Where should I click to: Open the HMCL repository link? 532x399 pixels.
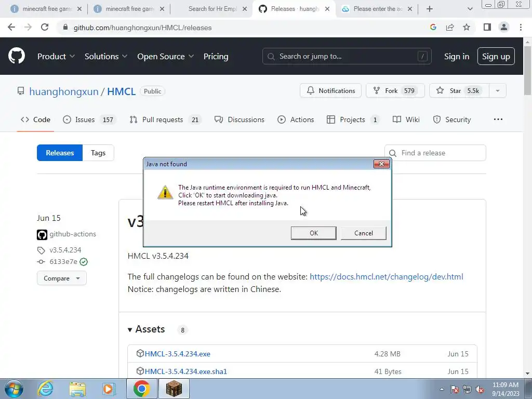click(x=122, y=91)
